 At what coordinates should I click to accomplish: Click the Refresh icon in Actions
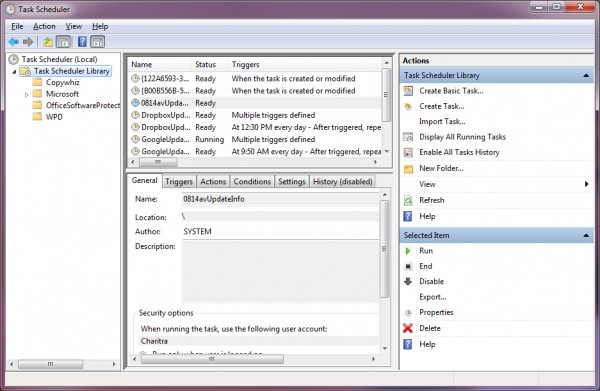click(408, 200)
